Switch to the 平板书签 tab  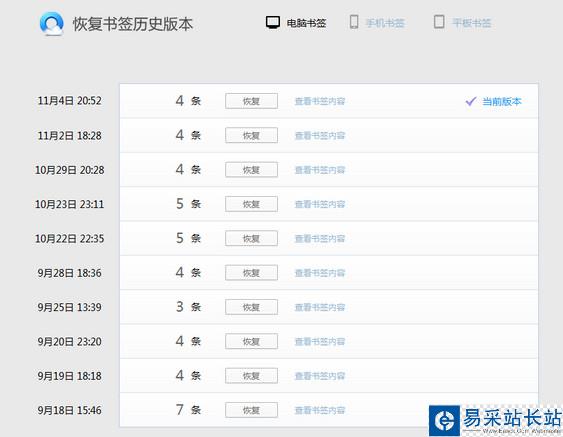coord(471,23)
